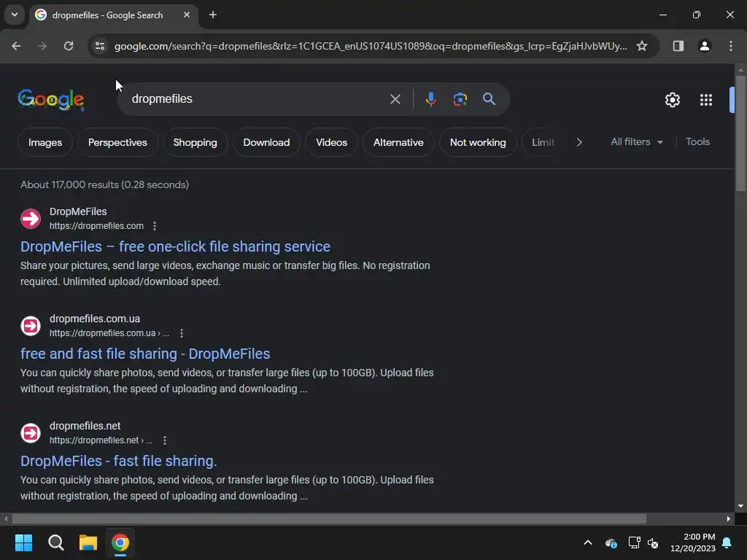This screenshot has width=747, height=560.
Task: Close the dropmefiles Google Search tab
Action: point(187,15)
